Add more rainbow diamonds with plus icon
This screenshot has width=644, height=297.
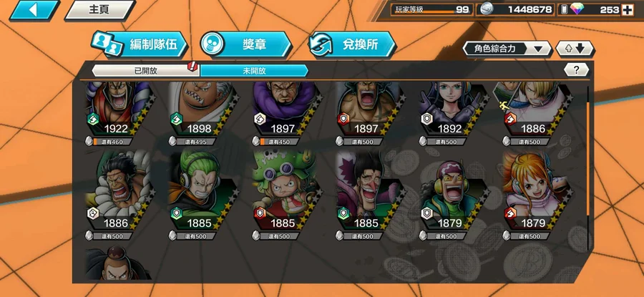coord(627,10)
